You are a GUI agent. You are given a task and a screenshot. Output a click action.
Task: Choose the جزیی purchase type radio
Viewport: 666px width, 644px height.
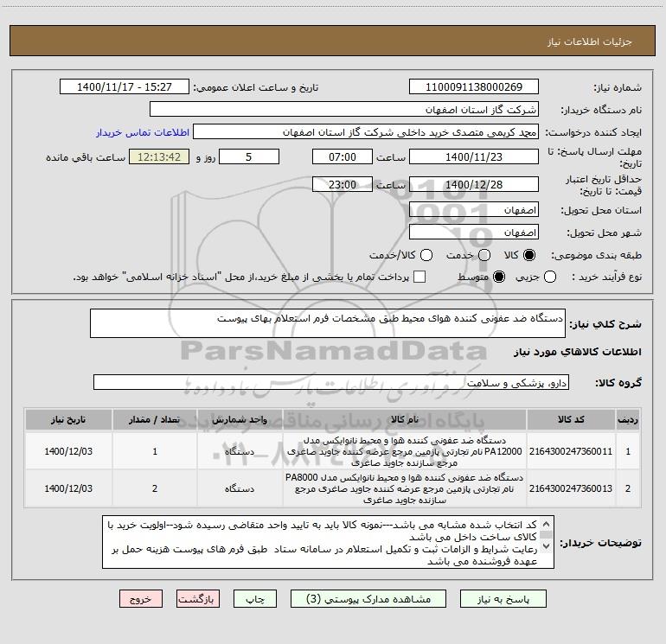(549, 277)
